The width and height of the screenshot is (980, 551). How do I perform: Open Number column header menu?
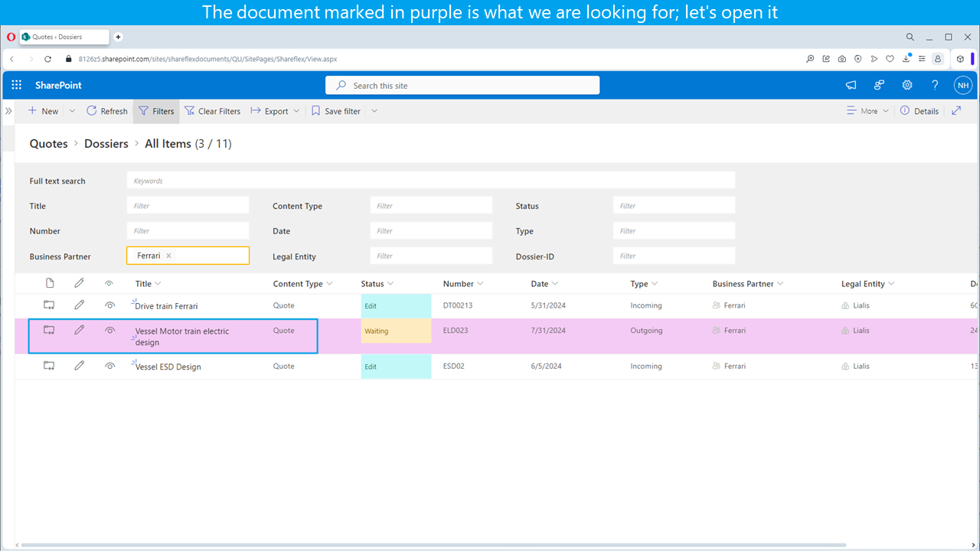[x=463, y=284]
